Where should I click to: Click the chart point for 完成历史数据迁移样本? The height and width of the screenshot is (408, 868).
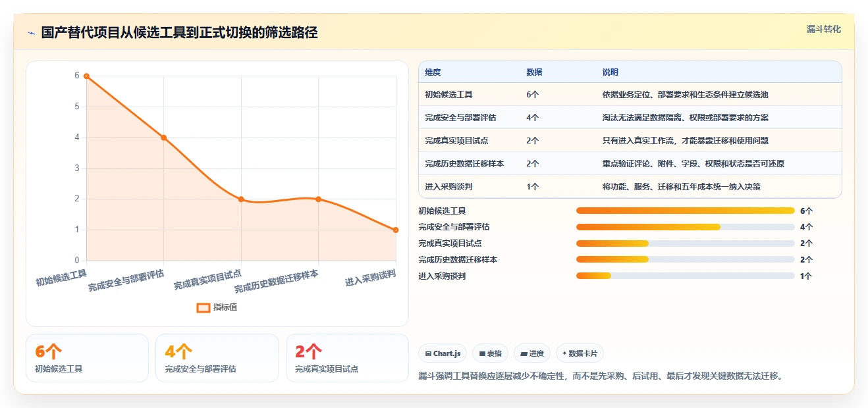(319, 199)
